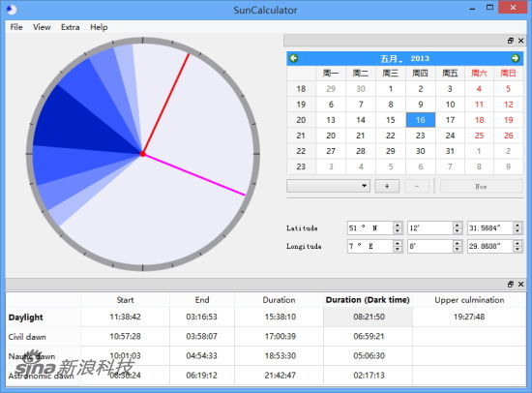
Task: Click the Now button
Action: coord(481,186)
